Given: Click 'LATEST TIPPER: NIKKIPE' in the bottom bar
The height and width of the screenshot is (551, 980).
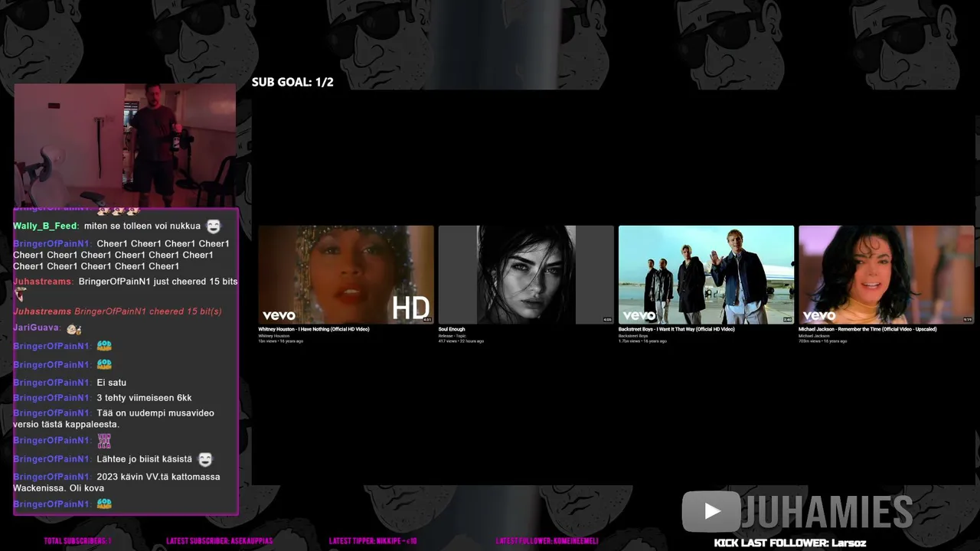Looking at the screenshot, I should point(373,541).
